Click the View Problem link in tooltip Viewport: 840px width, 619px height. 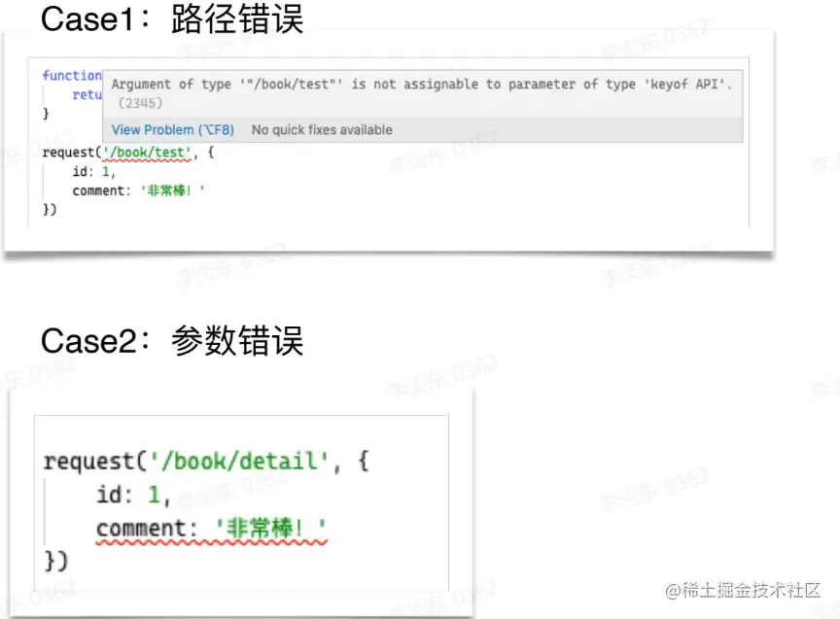point(172,130)
